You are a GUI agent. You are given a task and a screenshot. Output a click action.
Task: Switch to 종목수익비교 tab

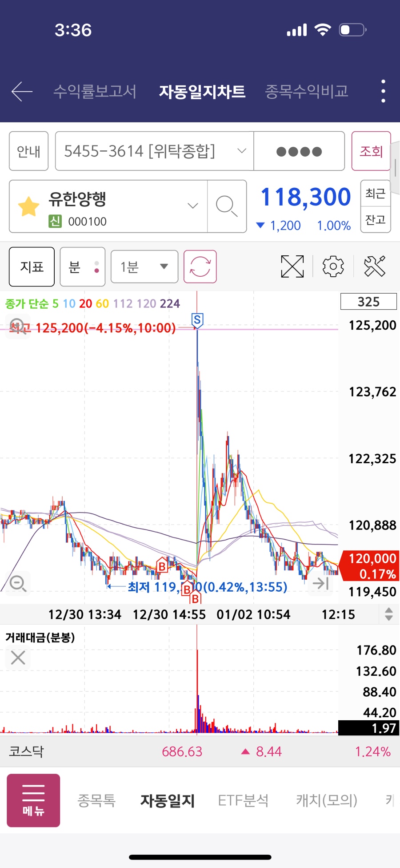pyautogui.click(x=307, y=92)
